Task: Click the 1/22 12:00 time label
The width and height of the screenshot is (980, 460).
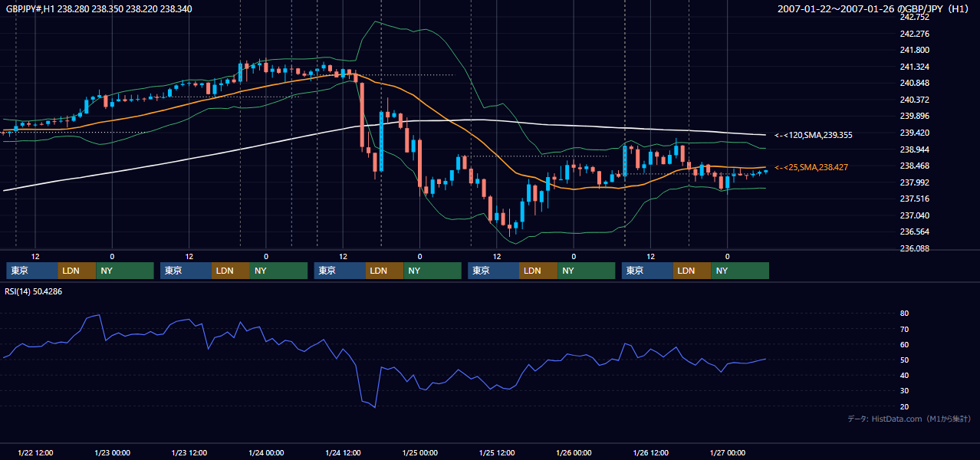Action: 35,452
